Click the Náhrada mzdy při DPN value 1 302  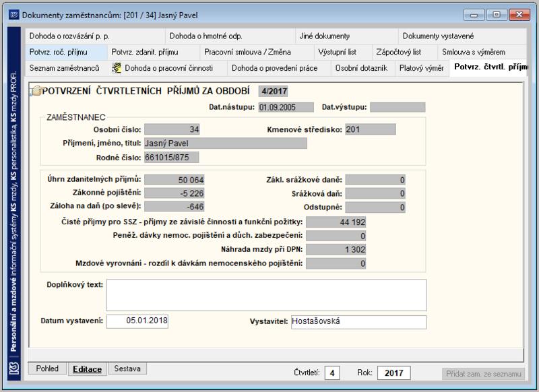[336, 249]
